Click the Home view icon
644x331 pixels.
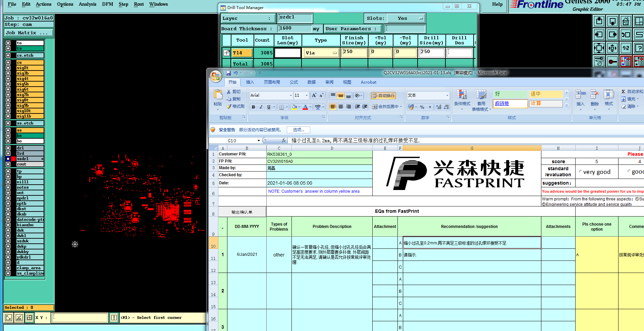click(626, 21)
